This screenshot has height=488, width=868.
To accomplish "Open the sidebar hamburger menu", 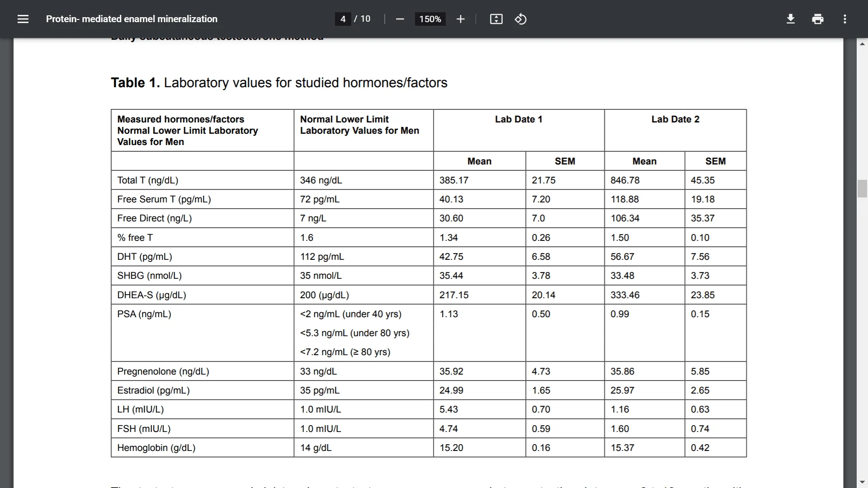I will pyautogui.click(x=23, y=19).
